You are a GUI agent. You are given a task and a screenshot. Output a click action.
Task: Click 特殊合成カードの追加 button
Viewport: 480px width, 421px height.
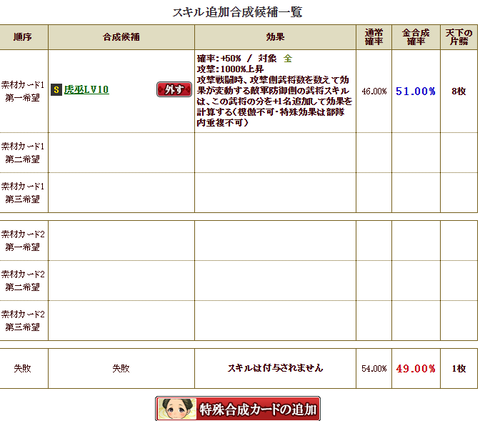pos(238,409)
